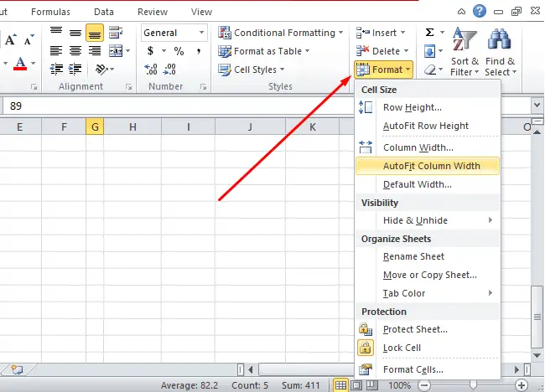Choose Rename Sheet
Image resolution: width=545 pixels, height=392 pixels.
click(428, 256)
